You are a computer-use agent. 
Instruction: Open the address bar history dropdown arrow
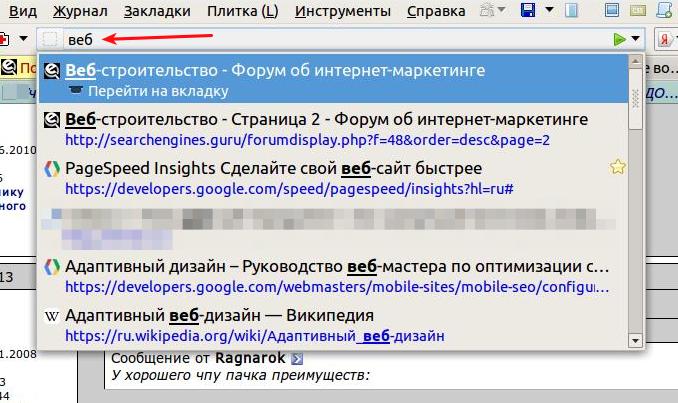click(x=635, y=39)
